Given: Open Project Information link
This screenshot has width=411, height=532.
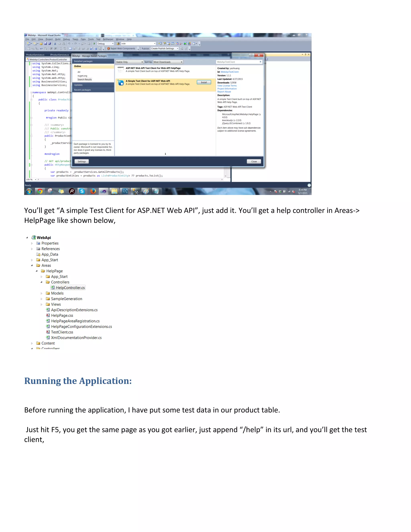Looking at the screenshot, I should click(227, 89).
